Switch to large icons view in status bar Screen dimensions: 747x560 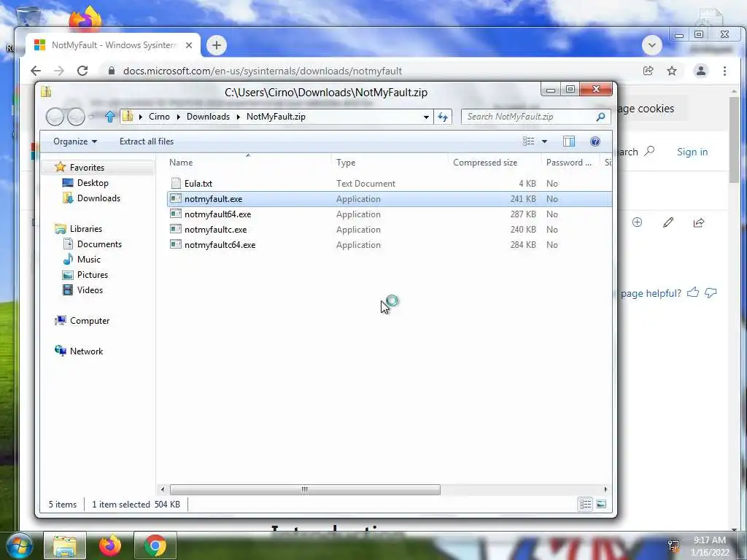point(601,504)
